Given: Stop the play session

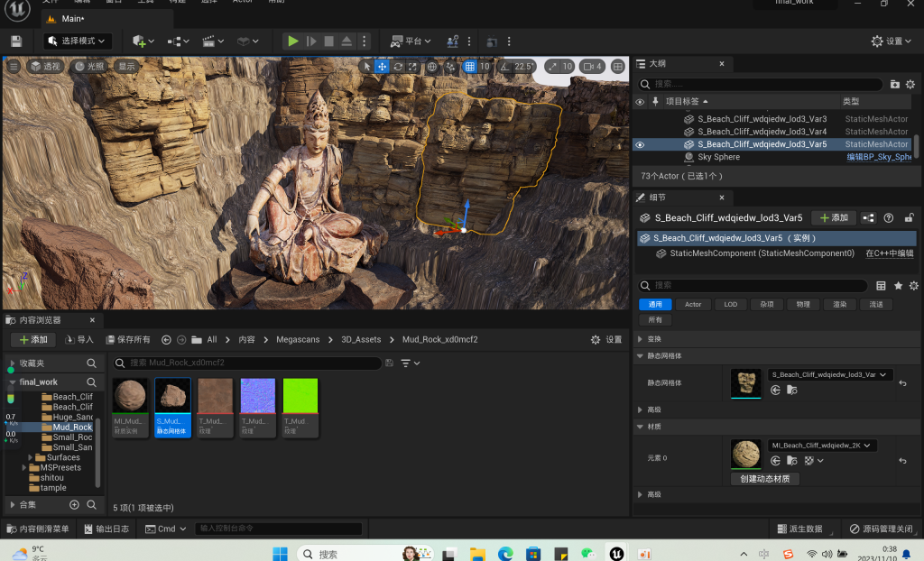Looking at the screenshot, I should click(328, 41).
